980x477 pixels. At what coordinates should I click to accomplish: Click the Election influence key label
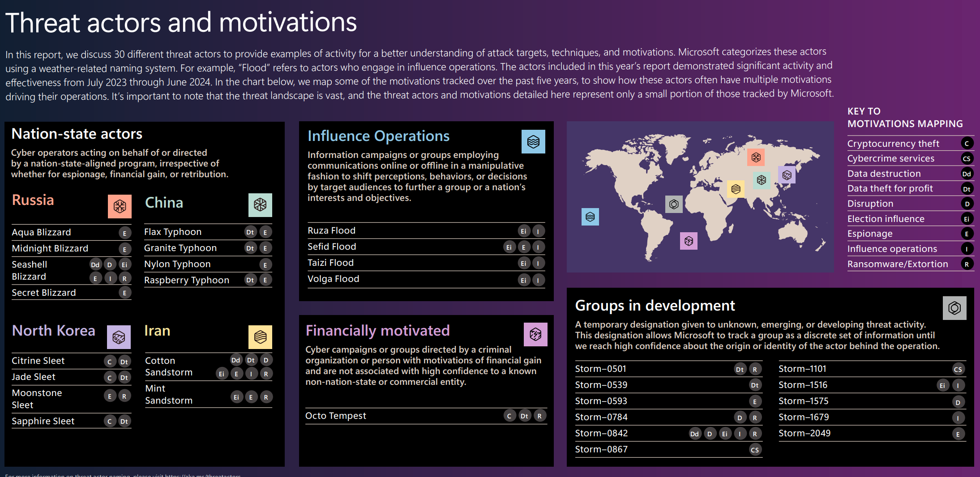[x=886, y=219]
